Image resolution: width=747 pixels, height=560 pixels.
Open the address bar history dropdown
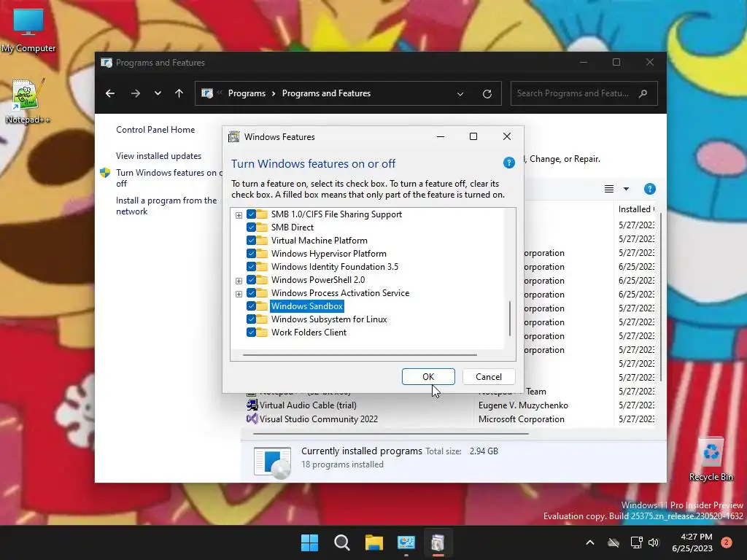(x=460, y=94)
